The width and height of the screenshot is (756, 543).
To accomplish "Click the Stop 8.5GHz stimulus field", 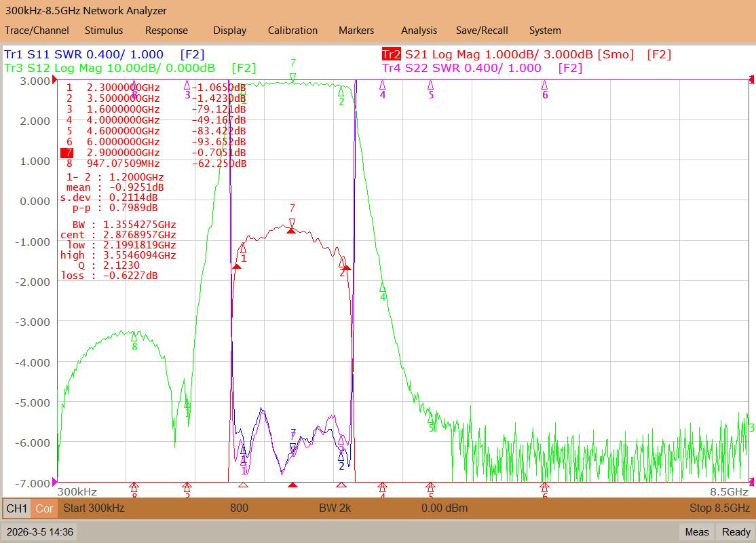I will point(719,508).
